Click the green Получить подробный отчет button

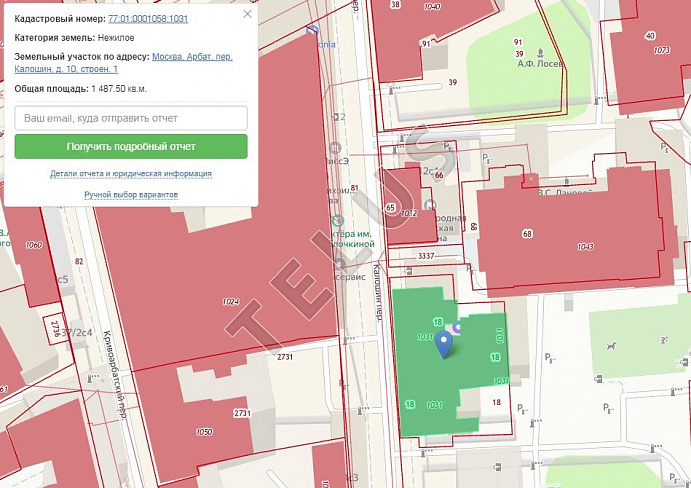[x=131, y=146]
